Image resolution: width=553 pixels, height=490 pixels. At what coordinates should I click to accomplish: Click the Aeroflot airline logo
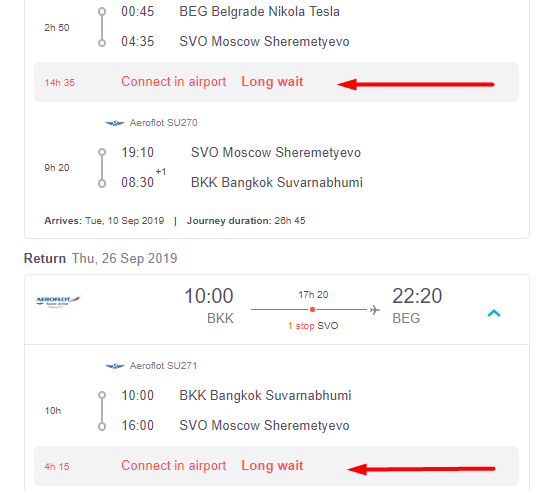pos(59,301)
